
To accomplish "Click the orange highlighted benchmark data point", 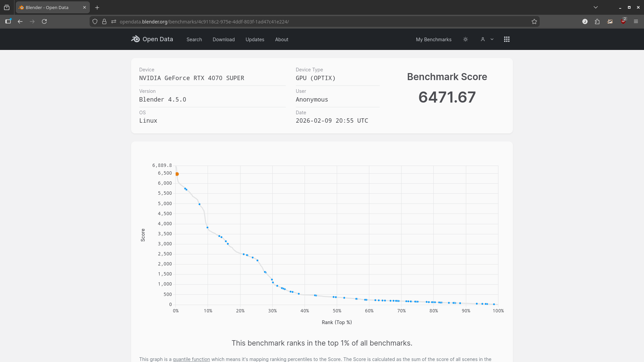I will tap(177, 174).
